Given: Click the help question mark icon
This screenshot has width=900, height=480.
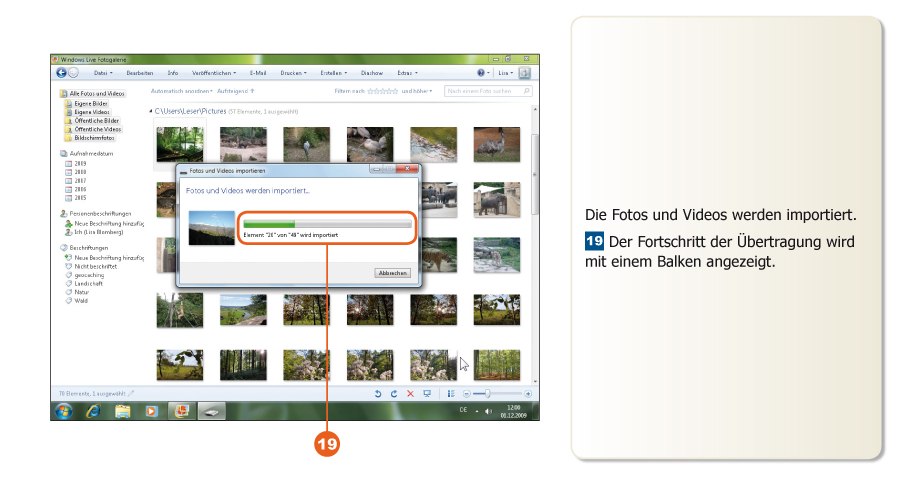Looking at the screenshot, I should coord(481,73).
